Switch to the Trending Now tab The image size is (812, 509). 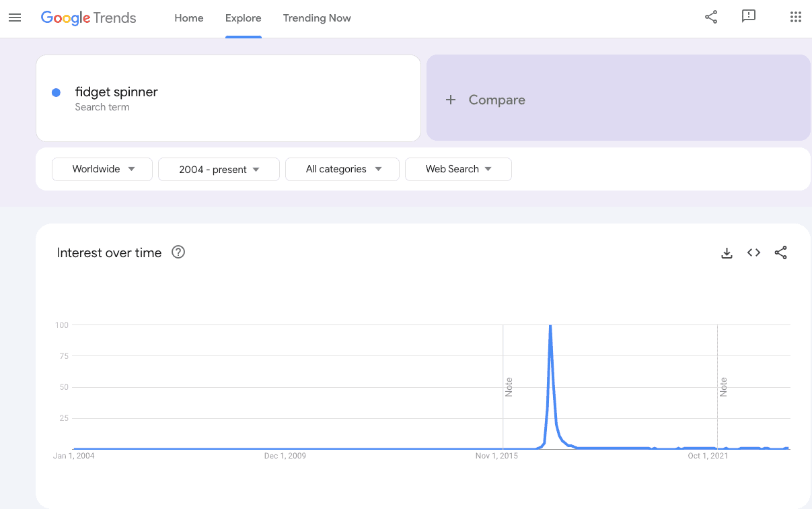coord(317,18)
